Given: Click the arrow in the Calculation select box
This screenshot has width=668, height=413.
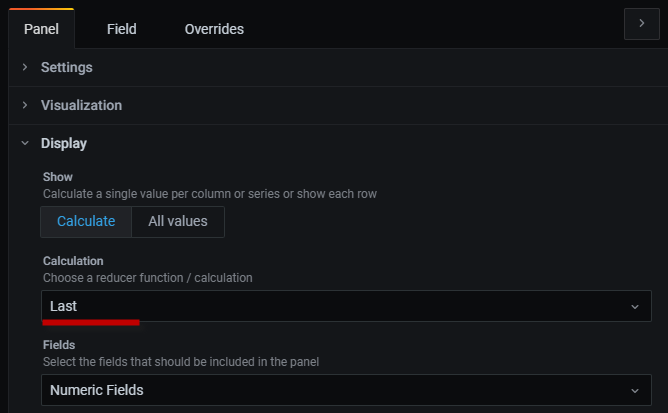Looking at the screenshot, I should 634,306.
